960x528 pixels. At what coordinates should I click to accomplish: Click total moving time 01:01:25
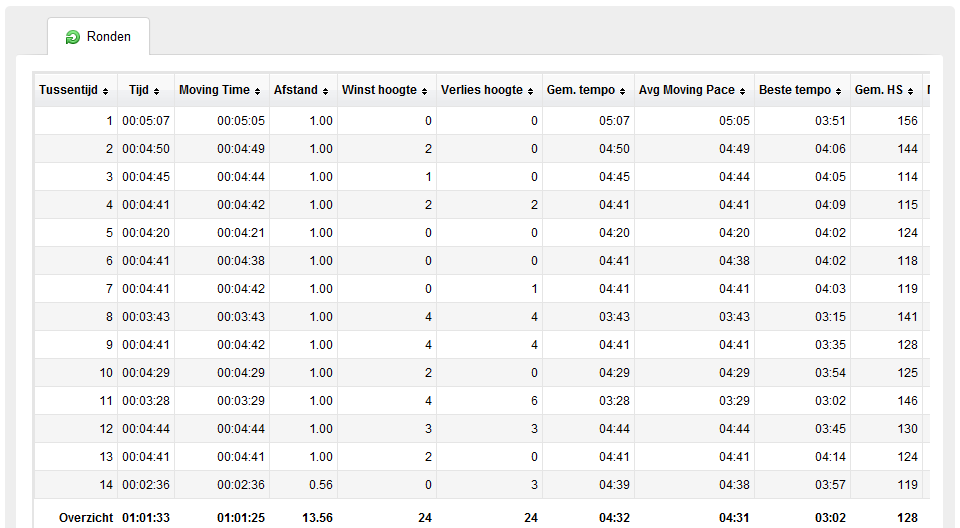pyautogui.click(x=241, y=518)
